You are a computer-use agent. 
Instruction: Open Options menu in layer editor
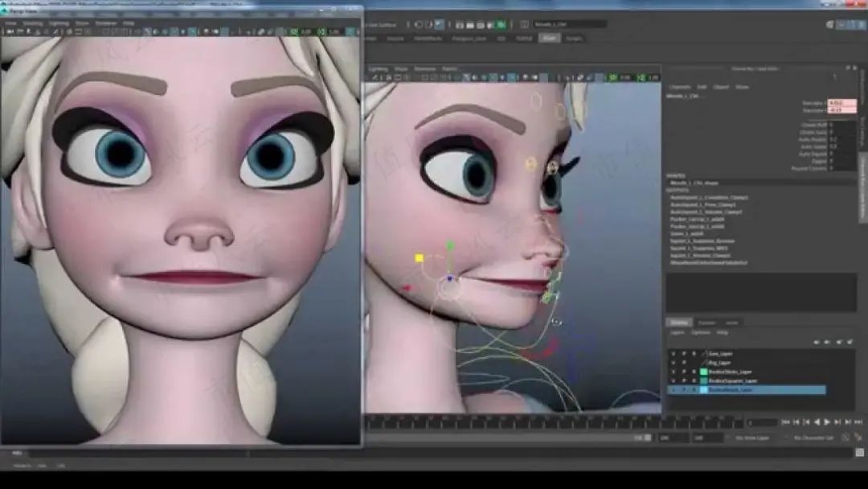click(x=701, y=332)
